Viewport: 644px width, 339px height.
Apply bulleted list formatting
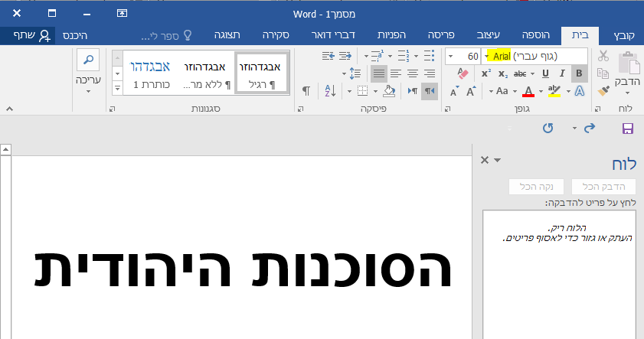(x=429, y=55)
